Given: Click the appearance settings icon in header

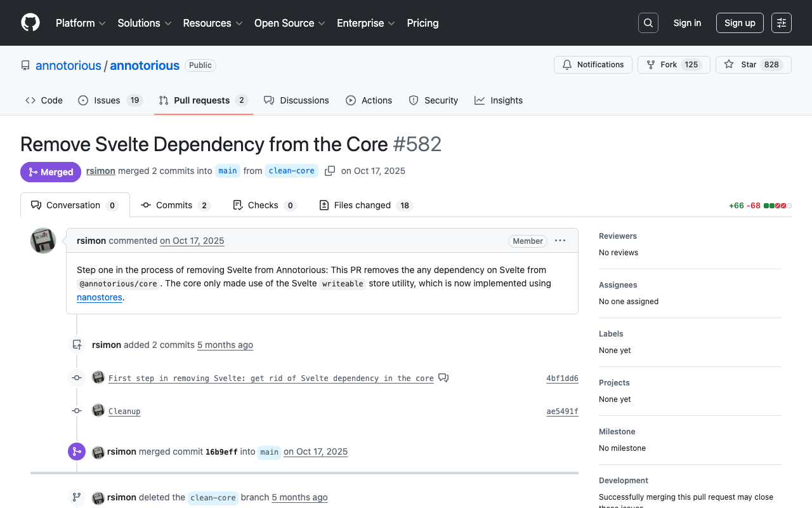Looking at the screenshot, I should pyautogui.click(x=781, y=23).
